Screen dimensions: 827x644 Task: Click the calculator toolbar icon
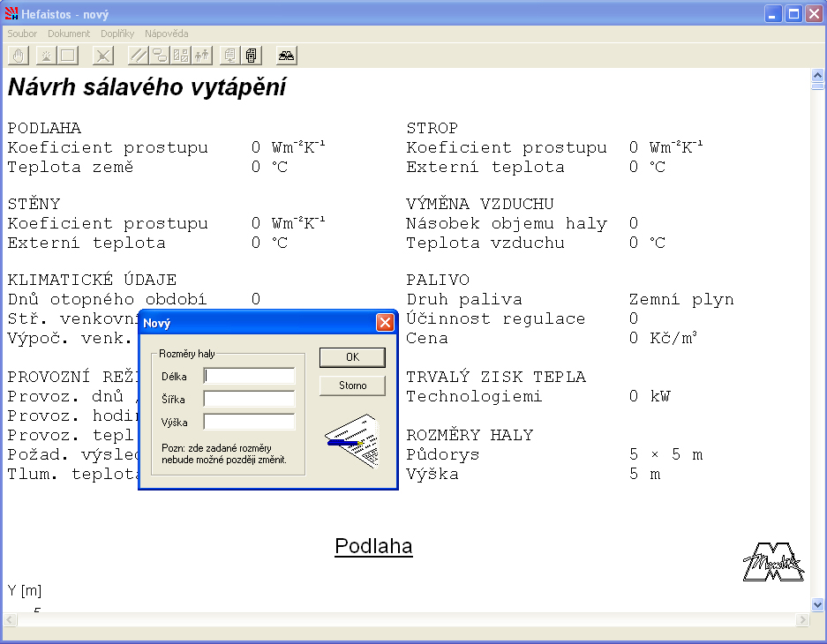(252, 56)
